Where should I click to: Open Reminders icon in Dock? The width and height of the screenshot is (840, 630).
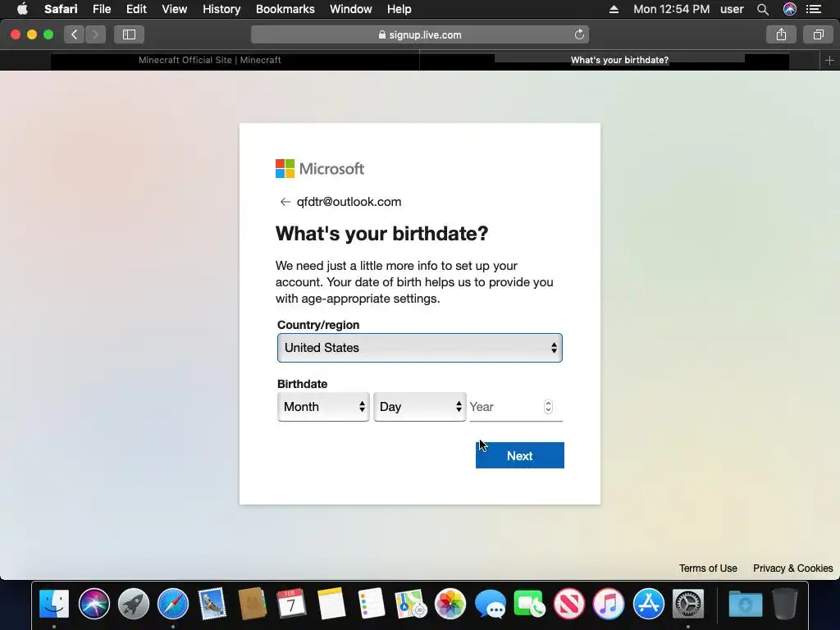click(x=371, y=604)
